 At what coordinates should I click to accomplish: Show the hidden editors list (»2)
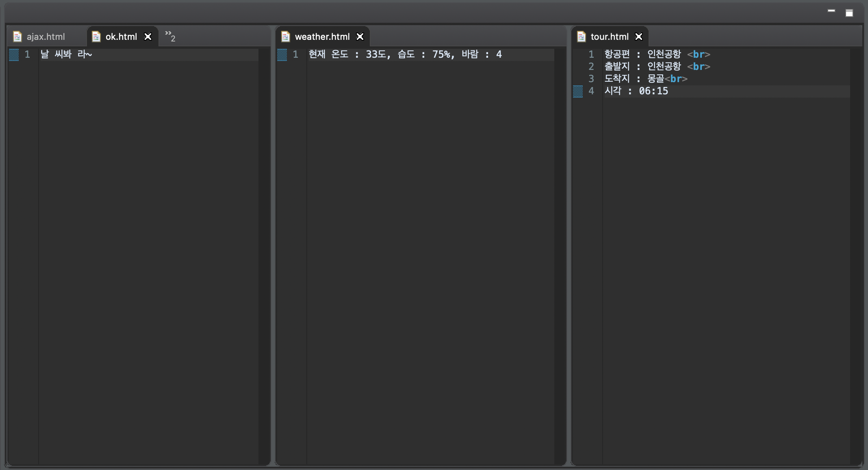tap(170, 37)
